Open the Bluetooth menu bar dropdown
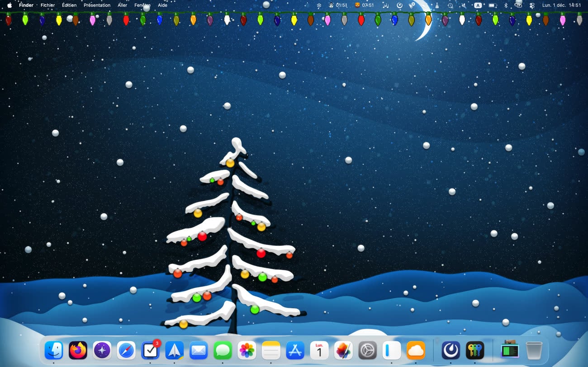 coord(506,5)
